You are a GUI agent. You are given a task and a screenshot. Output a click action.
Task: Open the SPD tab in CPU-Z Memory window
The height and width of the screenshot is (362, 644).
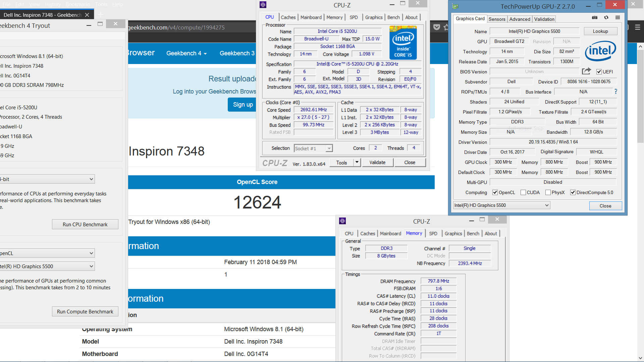(x=433, y=234)
